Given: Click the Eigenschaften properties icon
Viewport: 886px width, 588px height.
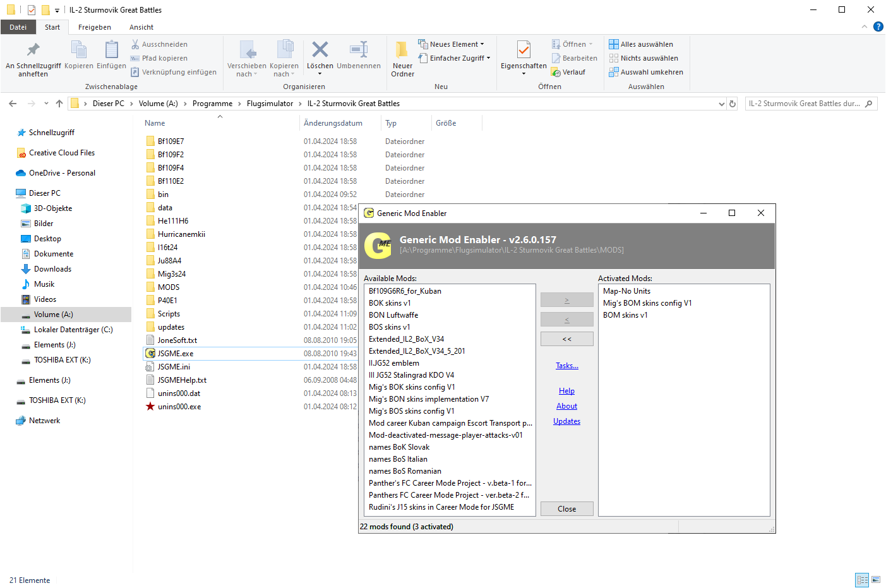Looking at the screenshot, I should [x=524, y=51].
